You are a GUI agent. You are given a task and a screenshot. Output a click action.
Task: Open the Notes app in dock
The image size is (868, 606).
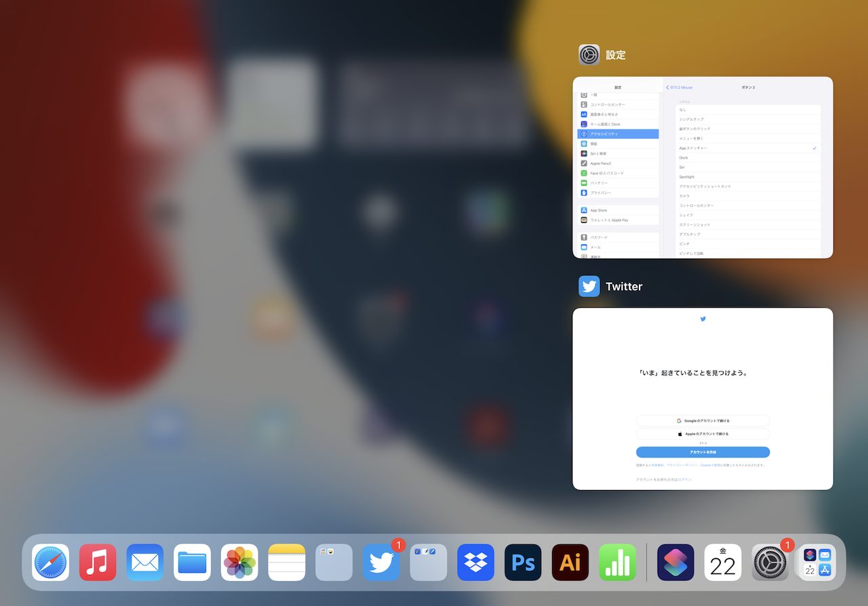(x=287, y=563)
